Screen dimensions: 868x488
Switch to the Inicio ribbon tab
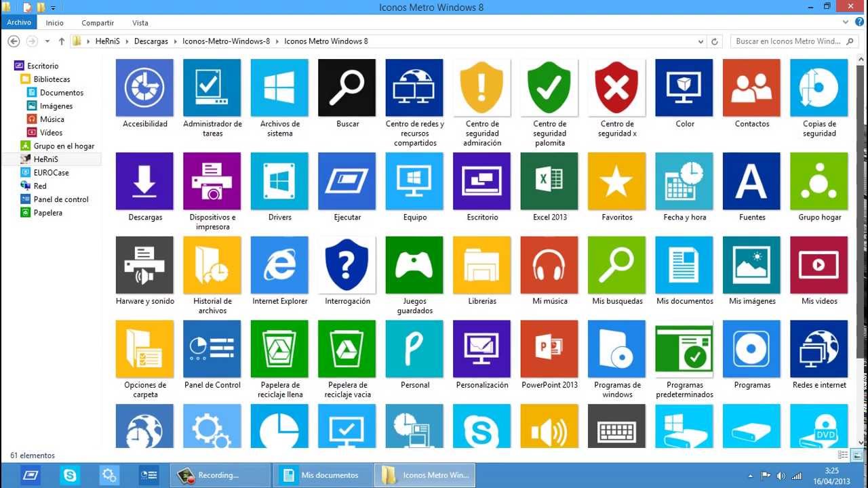pyautogui.click(x=55, y=22)
